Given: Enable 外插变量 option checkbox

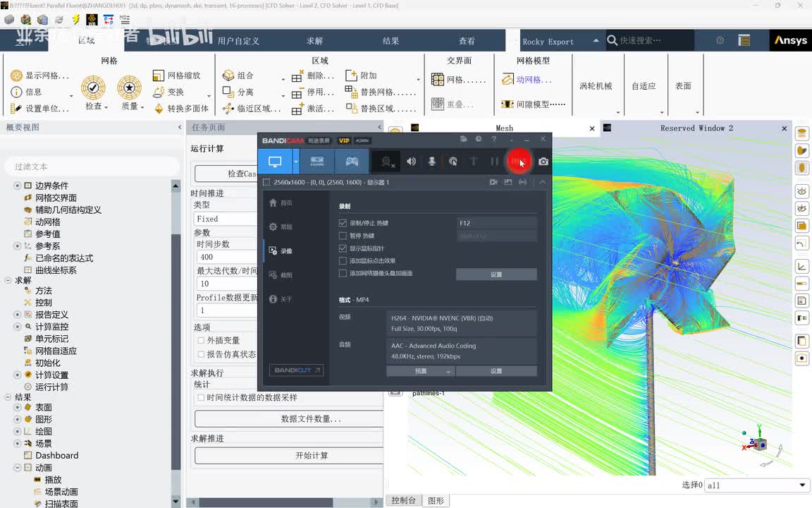Looking at the screenshot, I should pos(201,341).
